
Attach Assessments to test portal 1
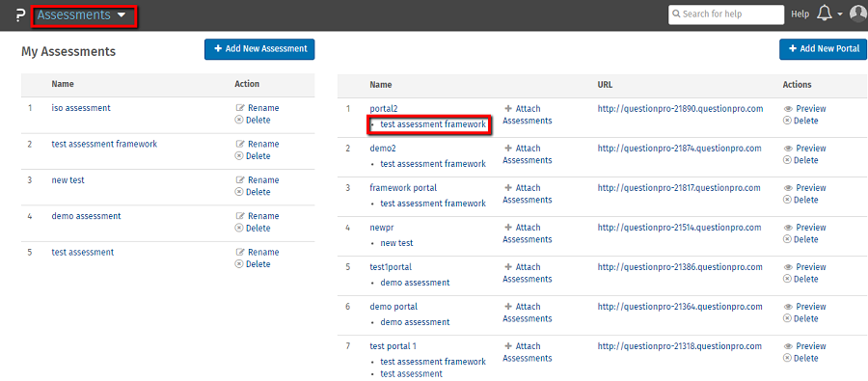click(x=527, y=352)
